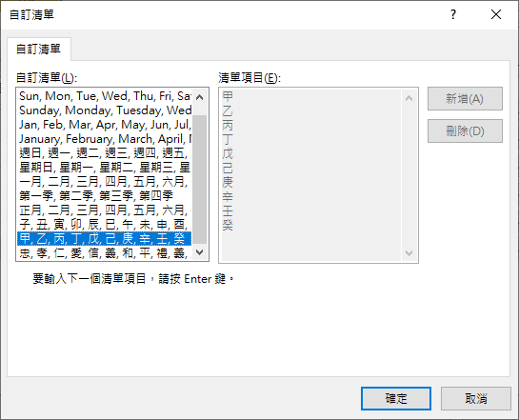Click the custom lists scroll down arrow
This screenshot has width=519, height=420.
(199, 252)
